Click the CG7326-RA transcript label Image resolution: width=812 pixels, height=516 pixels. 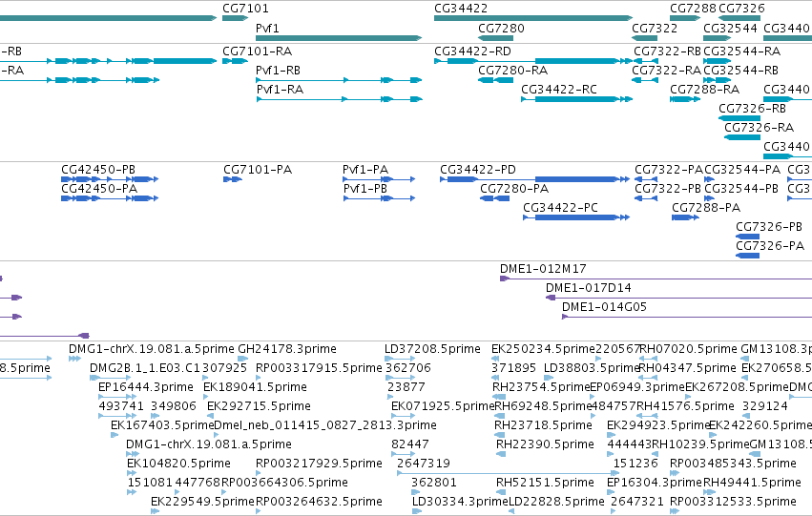760,128
